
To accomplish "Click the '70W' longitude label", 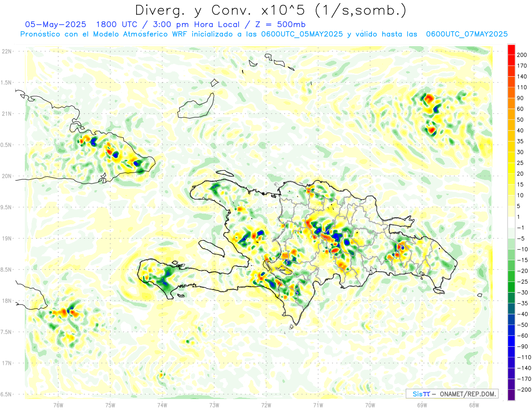I will coord(370,404).
